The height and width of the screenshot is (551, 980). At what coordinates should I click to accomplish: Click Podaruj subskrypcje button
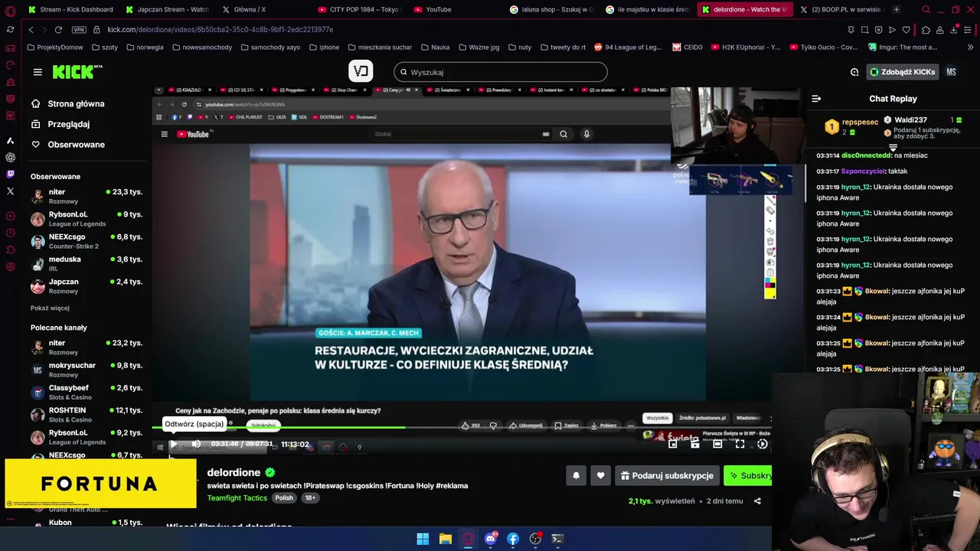(667, 475)
